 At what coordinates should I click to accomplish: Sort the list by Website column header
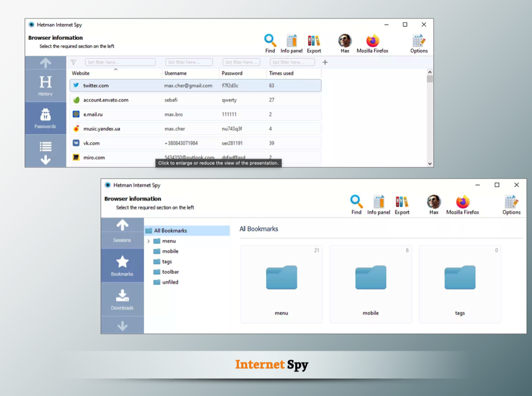pos(81,73)
